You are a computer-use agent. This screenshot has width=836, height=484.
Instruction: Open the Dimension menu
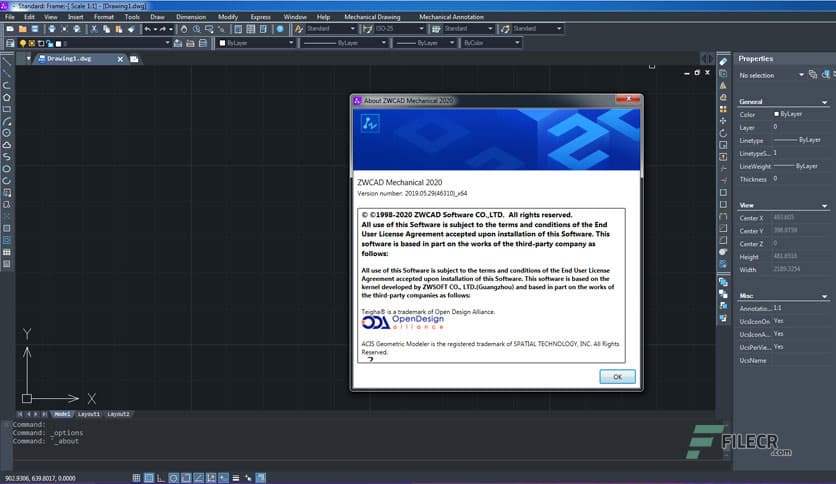click(x=190, y=17)
